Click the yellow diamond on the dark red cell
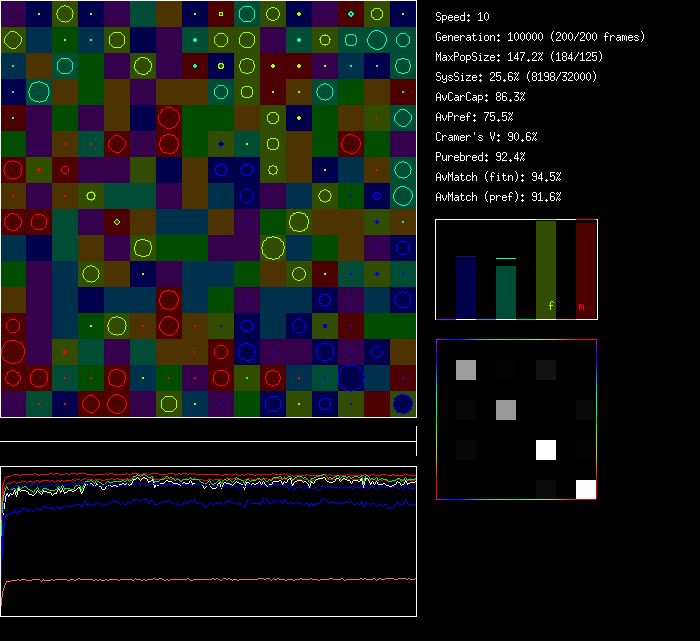Image resolution: width=700 pixels, height=641 pixels. (x=117, y=221)
